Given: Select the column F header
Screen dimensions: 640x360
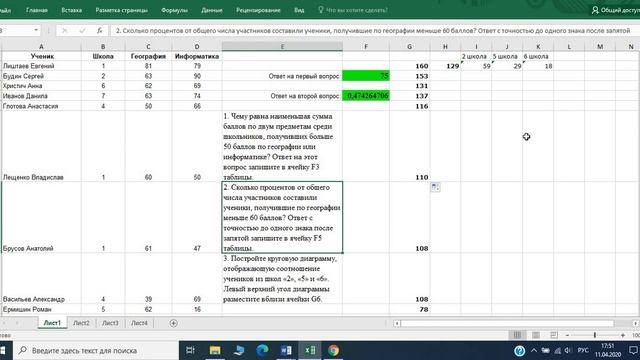Looking at the screenshot, I should pos(366,47).
